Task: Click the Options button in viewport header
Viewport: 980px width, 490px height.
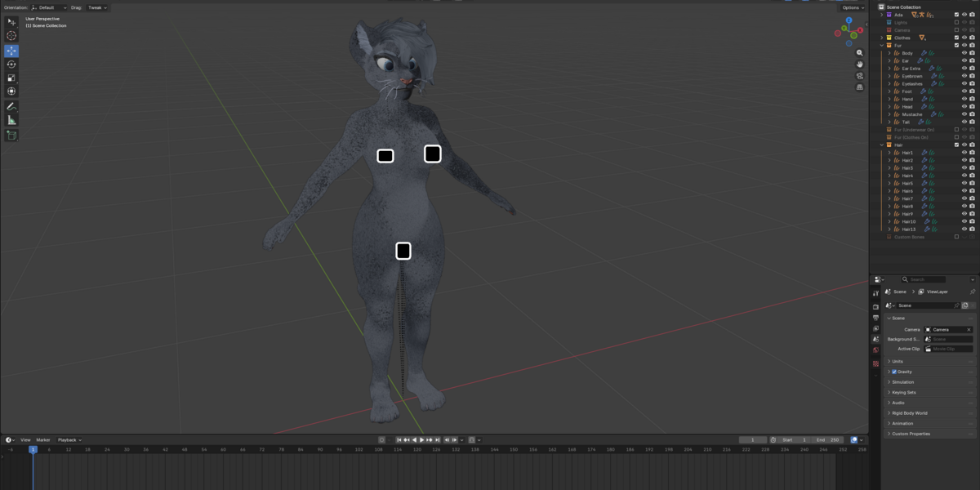Action: (853, 7)
